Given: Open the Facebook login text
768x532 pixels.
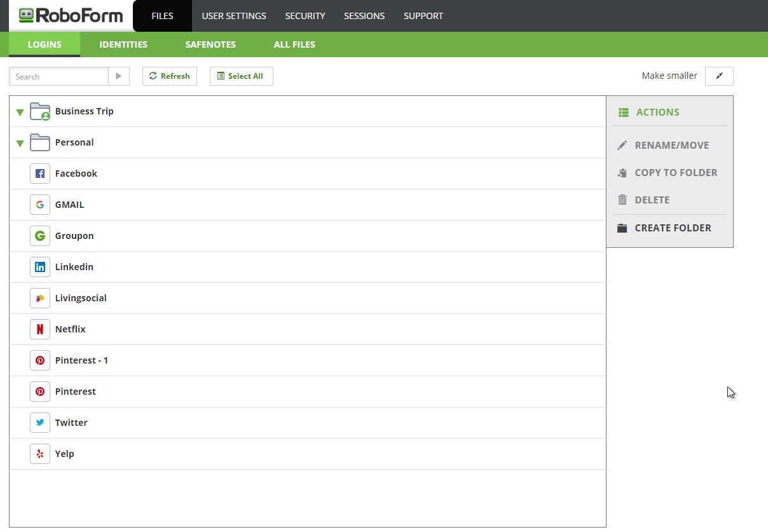Looking at the screenshot, I should coord(76,174).
